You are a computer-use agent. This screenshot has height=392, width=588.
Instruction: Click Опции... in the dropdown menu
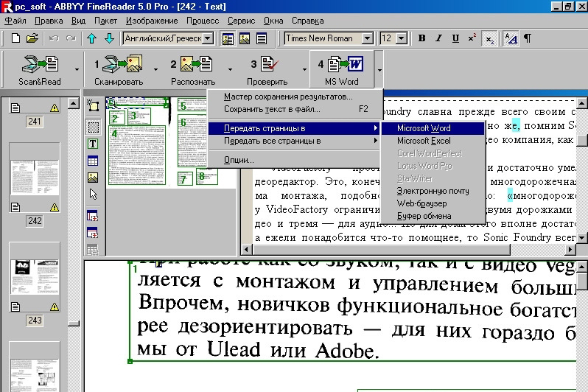pyautogui.click(x=239, y=160)
